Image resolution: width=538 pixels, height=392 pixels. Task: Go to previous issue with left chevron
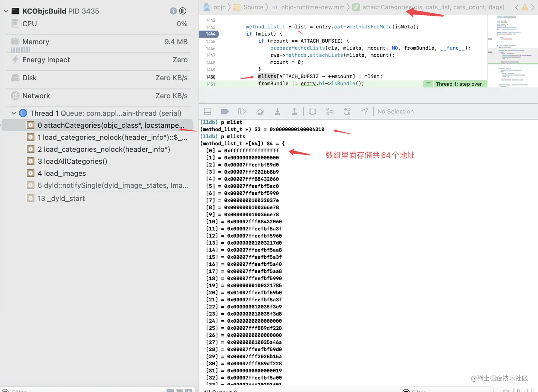click(x=517, y=7)
